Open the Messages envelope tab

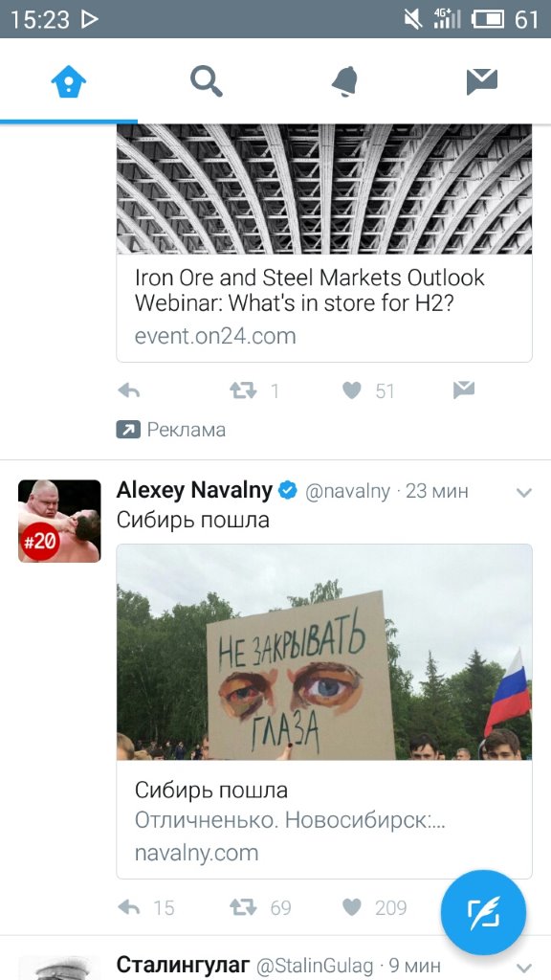point(482,82)
